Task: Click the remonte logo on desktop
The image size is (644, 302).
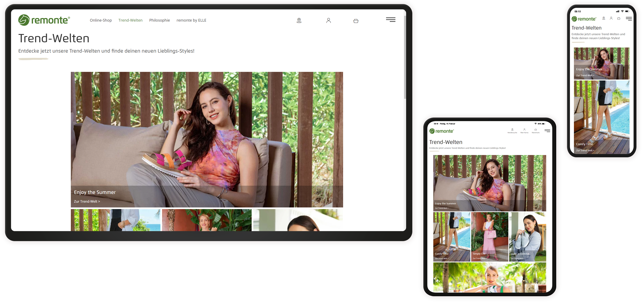Action: (44, 20)
